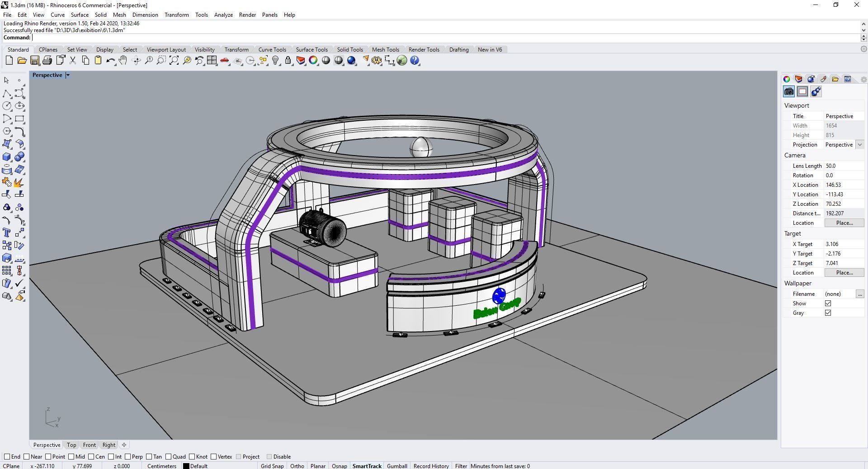This screenshot has height=469, width=868.
Task: Enable the End osnap checkbox
Action: [7, 457]
